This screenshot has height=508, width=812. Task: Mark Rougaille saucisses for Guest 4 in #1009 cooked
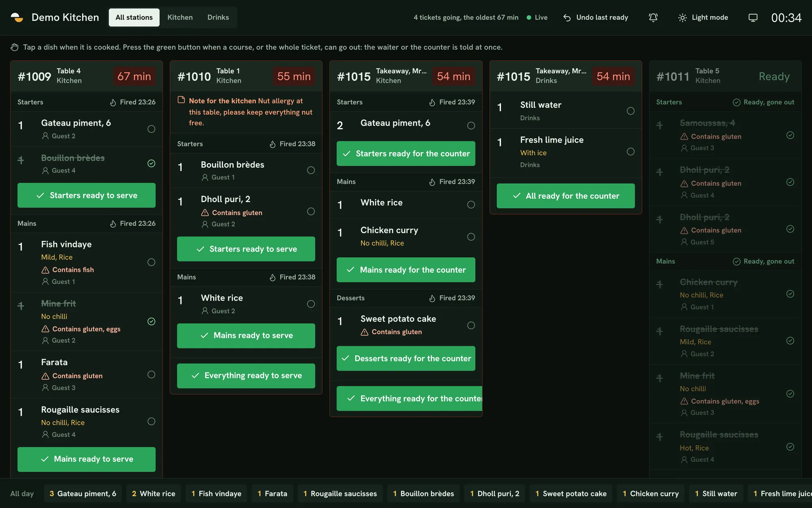[151, 421]
